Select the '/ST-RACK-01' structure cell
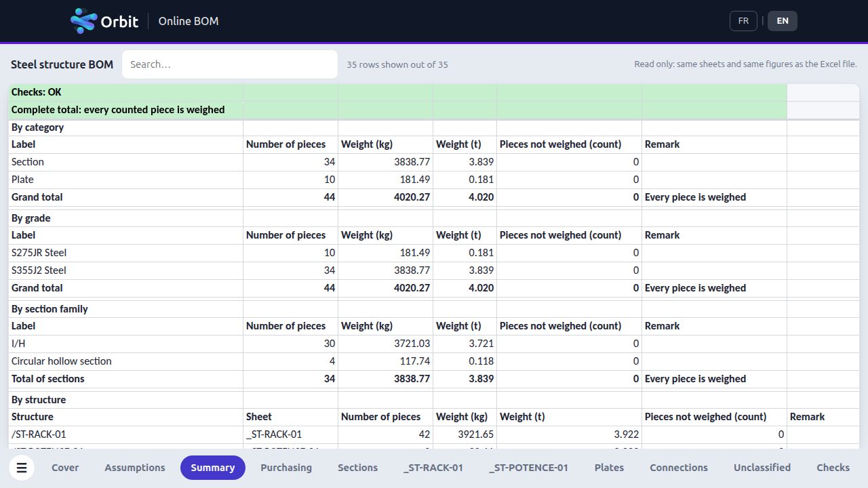This screenshot has width=868, height=488. click(x=126, y=434)
